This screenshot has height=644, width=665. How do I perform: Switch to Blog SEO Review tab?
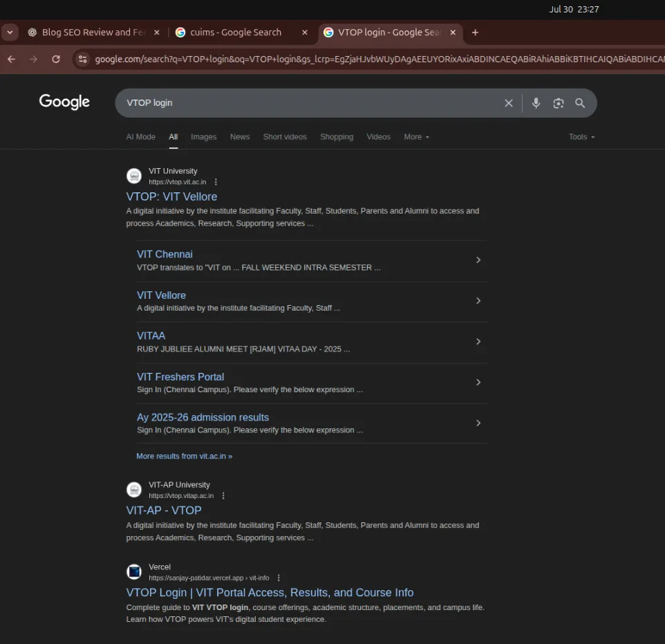click(x=93, y=33)
